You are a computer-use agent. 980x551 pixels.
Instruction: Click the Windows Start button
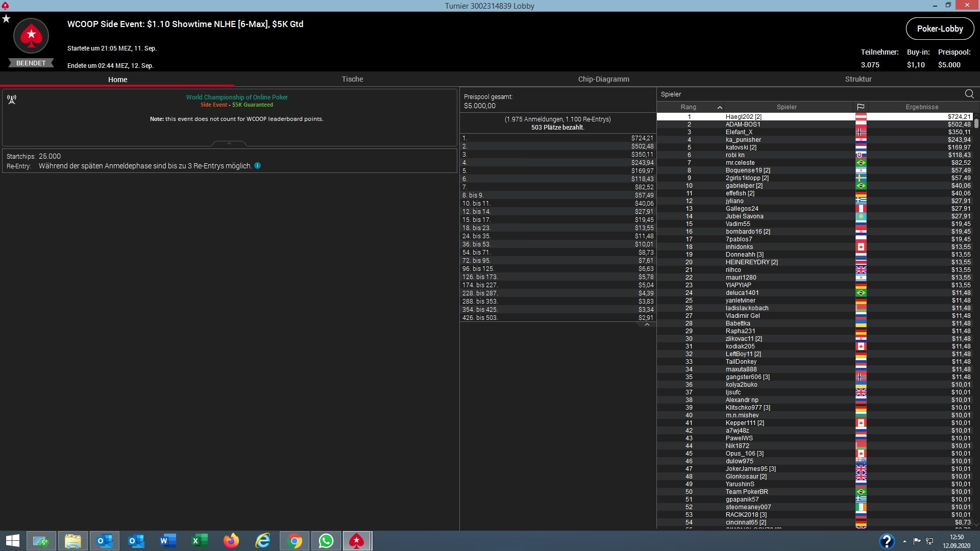13,541
